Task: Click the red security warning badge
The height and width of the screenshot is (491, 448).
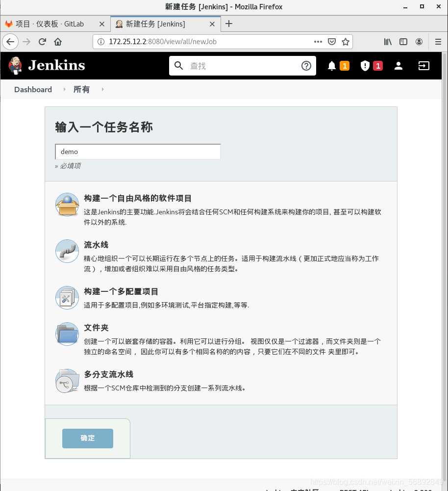Action: click(x=378, y=66)
